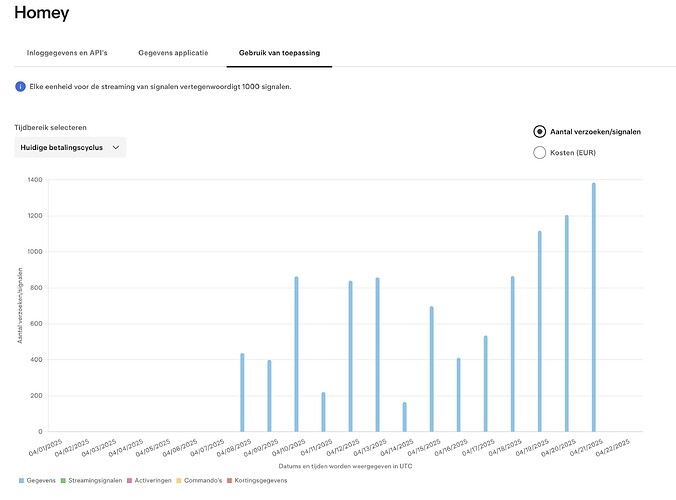The height and width of the screenshot is (500, 676).
Task: Select Aantal verzoeken/signalen radio button
Action: [x=539, y=131]
